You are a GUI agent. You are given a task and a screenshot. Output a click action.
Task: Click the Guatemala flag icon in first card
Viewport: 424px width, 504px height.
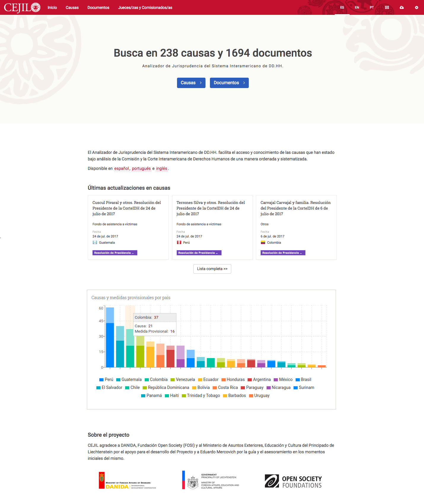point(95,243)
